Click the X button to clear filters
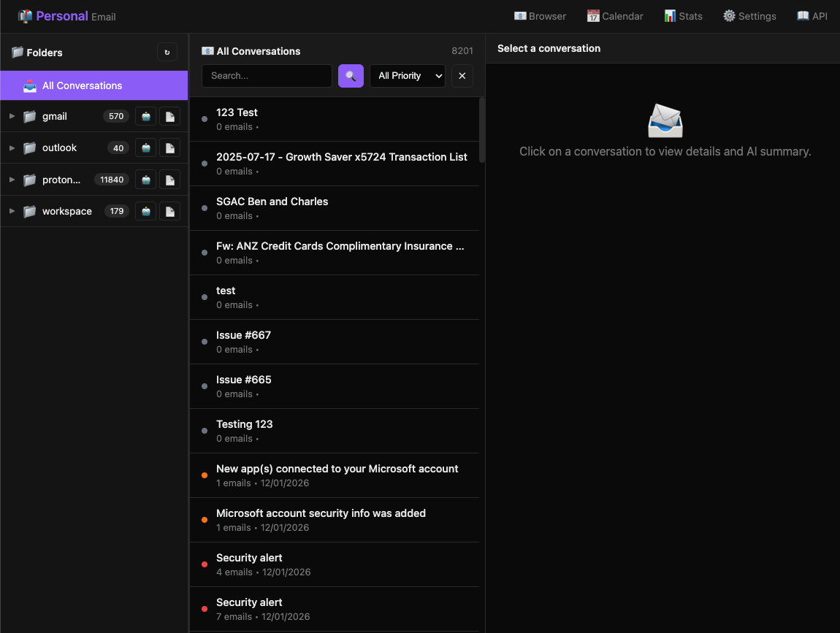Screen dimensions: 840x633 pyautogui.click(x=462, y=76)
